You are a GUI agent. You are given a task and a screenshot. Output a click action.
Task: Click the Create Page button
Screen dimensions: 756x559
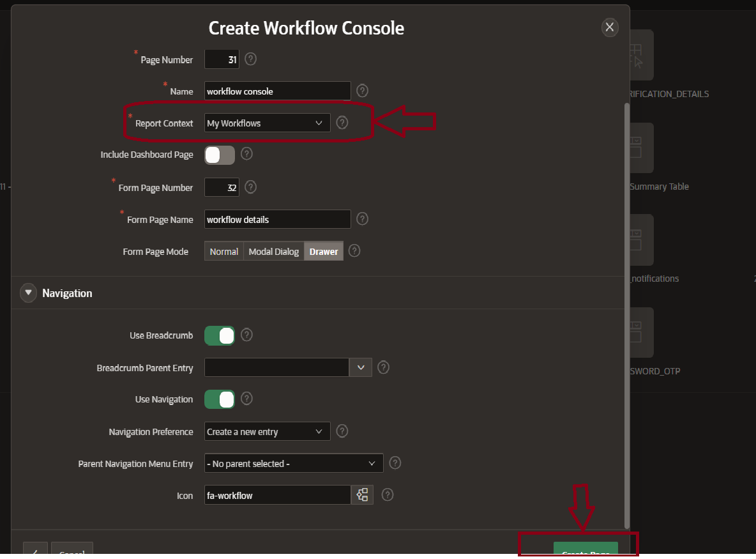pos(586,549)
